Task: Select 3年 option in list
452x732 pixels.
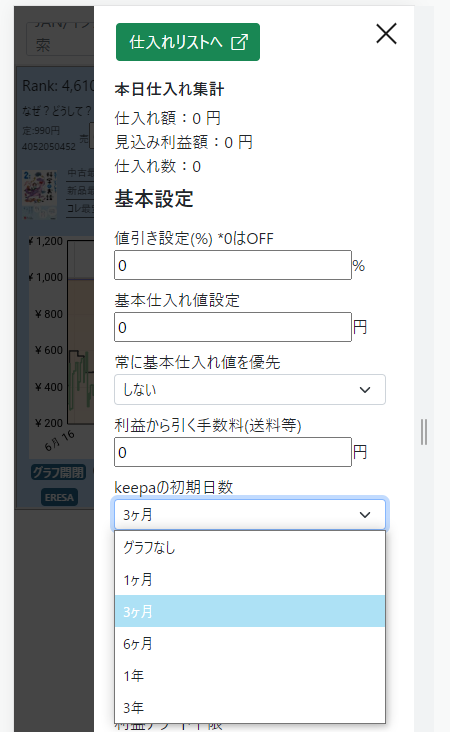Action: pyautogui.click(x=250, y=707)
